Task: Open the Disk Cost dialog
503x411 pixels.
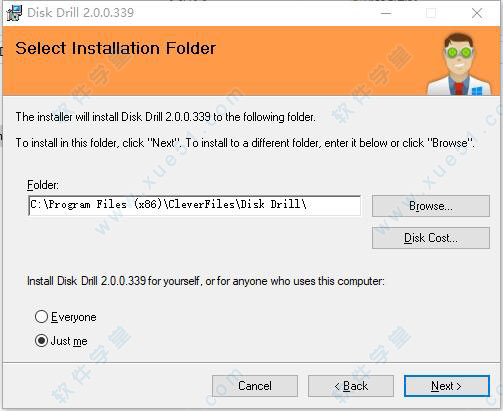Action: (431, 238)
